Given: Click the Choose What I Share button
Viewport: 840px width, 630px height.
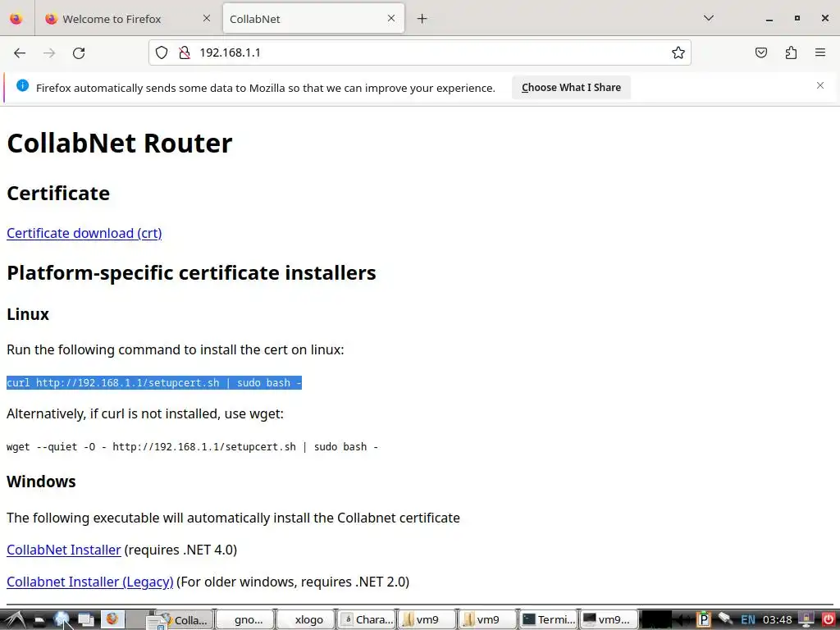Looking at the screenshot, I should (571, 87).
